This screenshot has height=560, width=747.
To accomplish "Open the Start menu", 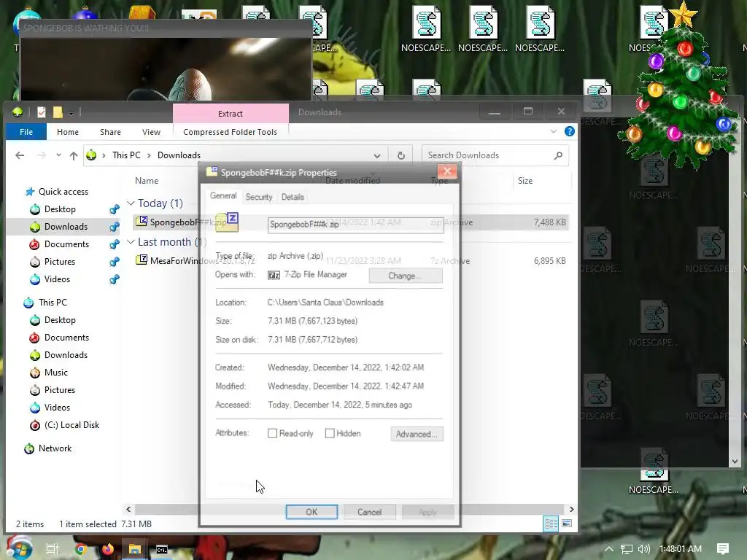I will pyautogui.click(x=18, y=548).
